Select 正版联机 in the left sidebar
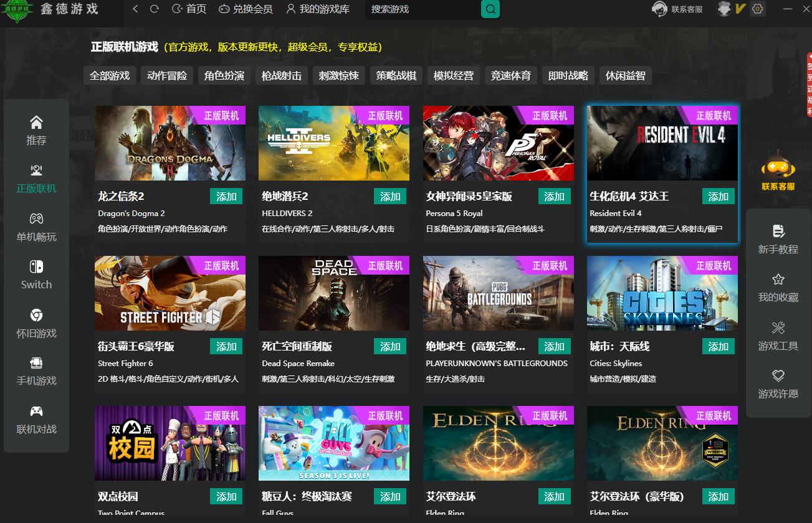The image size is (812, 523). click(x=36, y=179)
